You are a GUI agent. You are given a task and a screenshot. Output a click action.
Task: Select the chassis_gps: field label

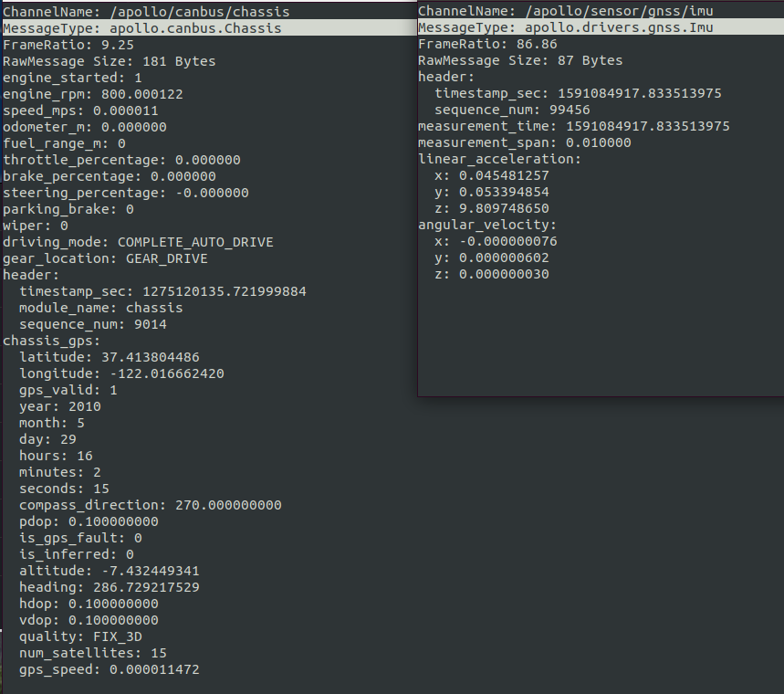coord(51,342)
